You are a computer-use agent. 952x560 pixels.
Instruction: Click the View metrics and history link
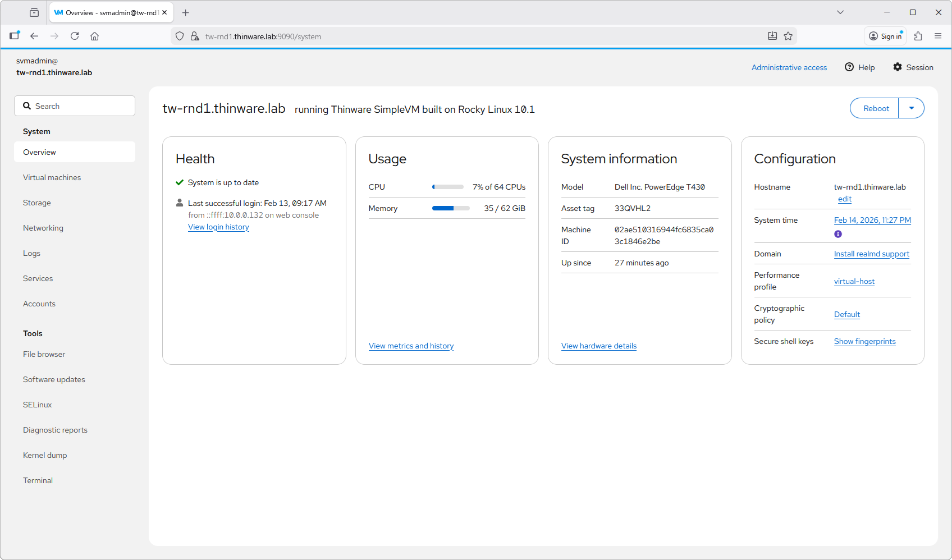(x=411, y=346)
